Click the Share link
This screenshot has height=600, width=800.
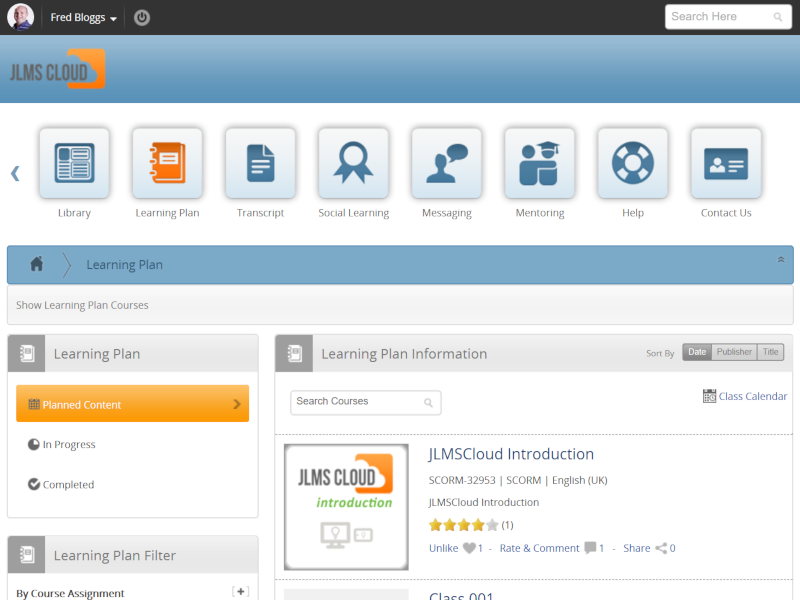(636, 548)
